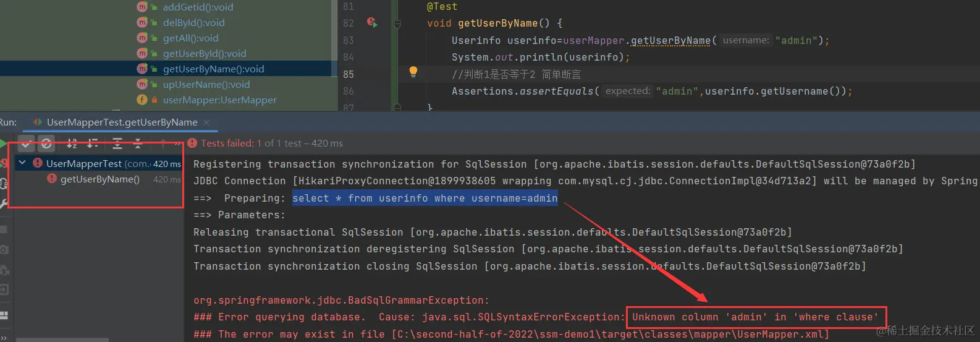
Task: Switch to UserMapperTest.getUserByName run tab
Action: click(x=122, y=122)
